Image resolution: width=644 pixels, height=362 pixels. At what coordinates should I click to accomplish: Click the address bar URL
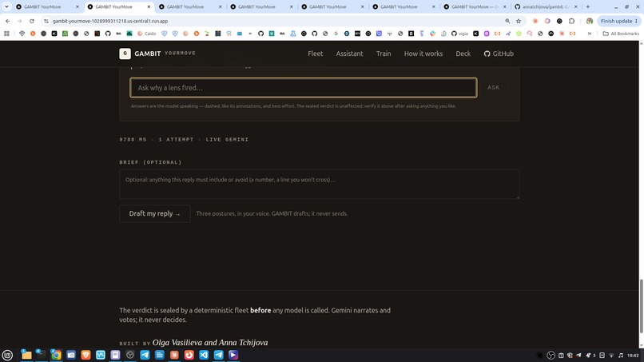[x=110, y=21]
